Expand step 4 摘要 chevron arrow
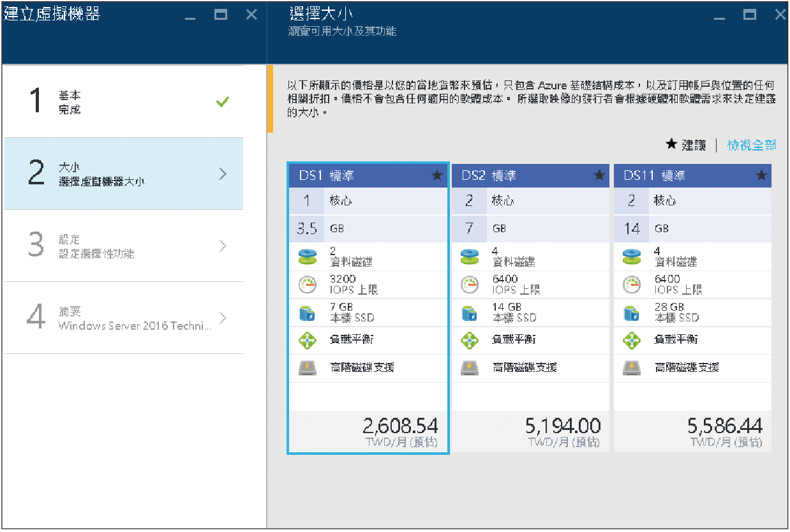Image resolution: width=790 pixels, height=532 pixels. point(223,318)
